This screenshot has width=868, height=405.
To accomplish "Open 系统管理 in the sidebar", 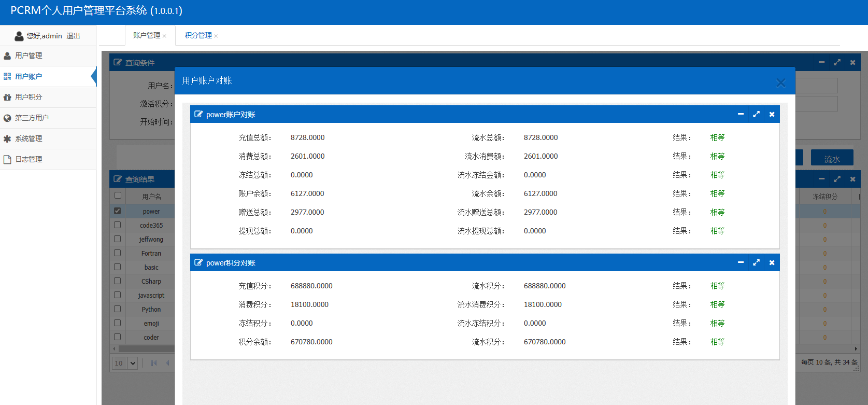I will point(29,138).
